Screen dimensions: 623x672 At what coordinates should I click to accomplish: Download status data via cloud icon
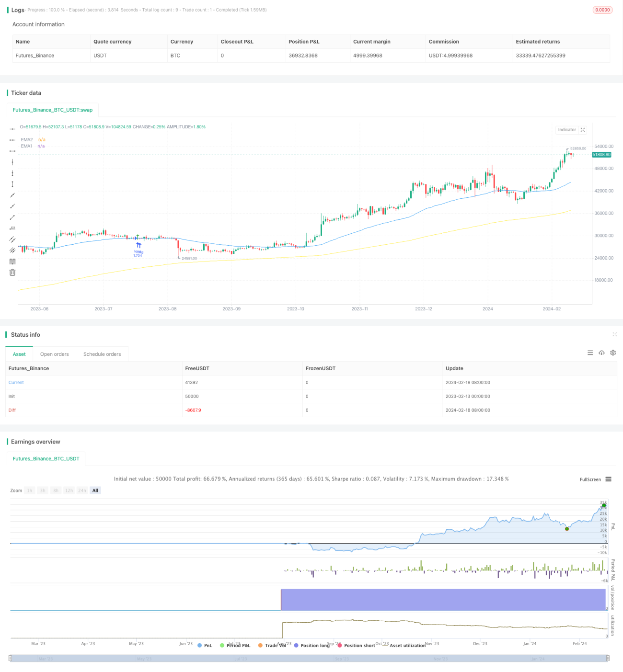[601, 353]
